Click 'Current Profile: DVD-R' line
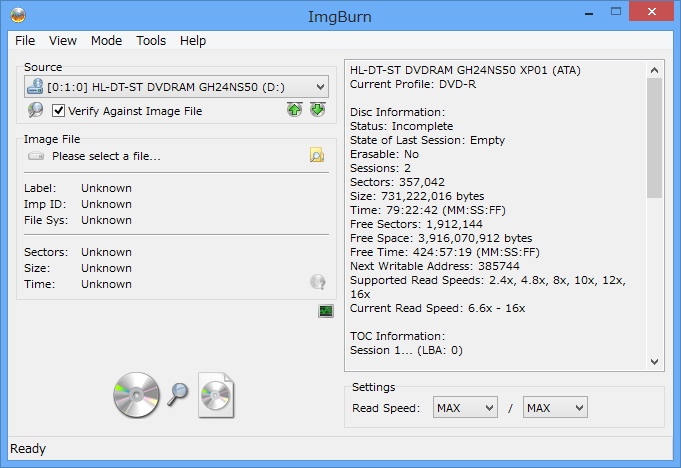The height and width of the screenshot is (468, 681). tap(413, 84)
